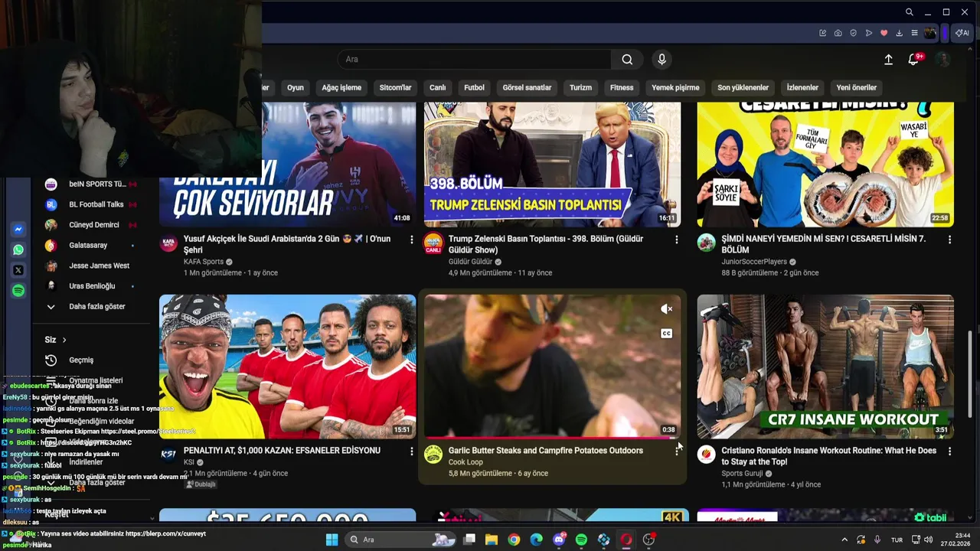Open WhatsApp in the Opera sidebar

pyautogui.click(x=18, y=249)
